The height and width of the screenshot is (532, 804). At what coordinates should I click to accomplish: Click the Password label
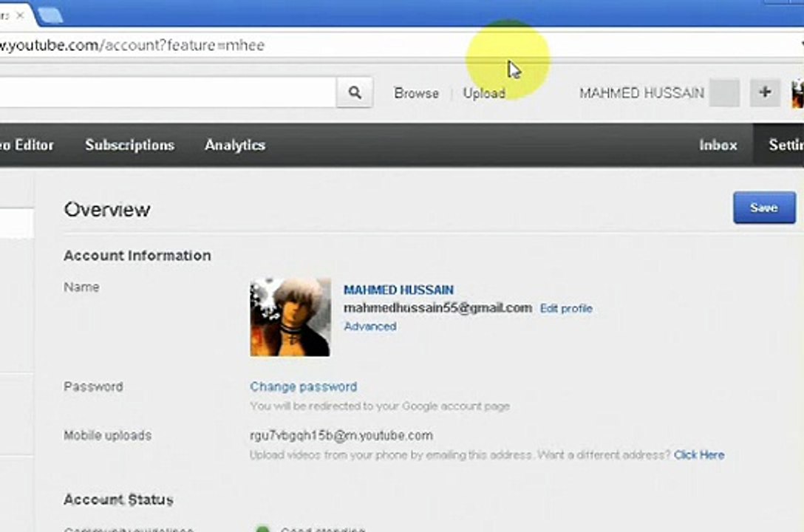coord(93,386)
